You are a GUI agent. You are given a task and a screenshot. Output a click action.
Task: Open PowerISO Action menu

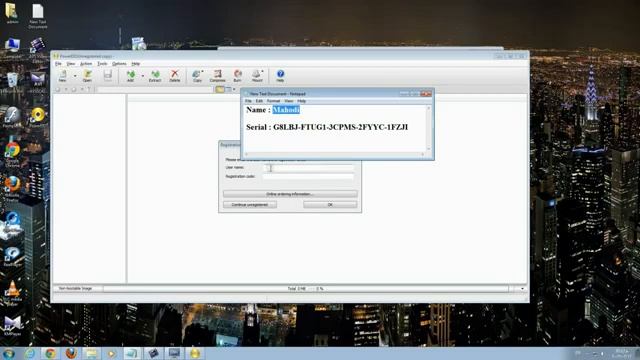[x=86, y=64]
